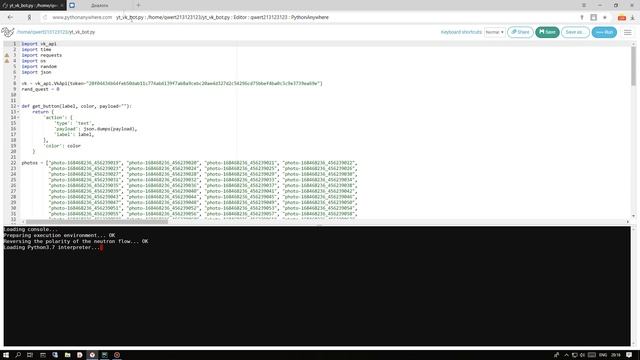Viewport: 640px width, 360px height.
Task: Click line number 22 in the gutter
Action: pos(13,163)
